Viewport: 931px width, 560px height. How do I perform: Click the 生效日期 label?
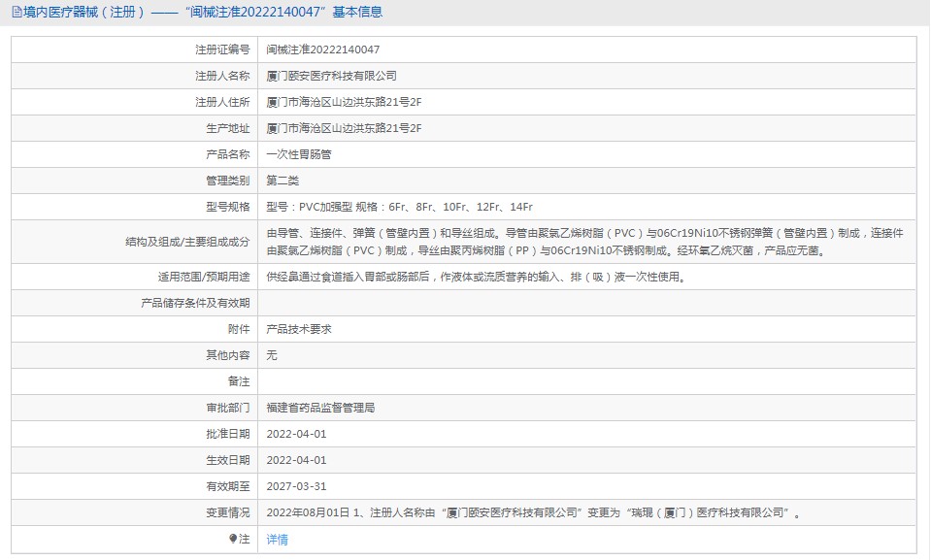point(228,460)
